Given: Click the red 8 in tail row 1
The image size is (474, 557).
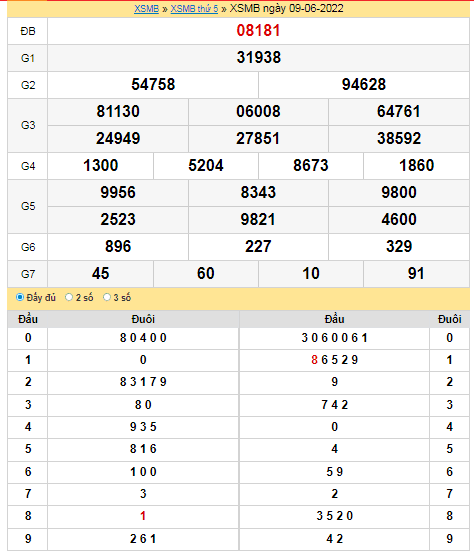Looking at the screenshot, I should click(314, 360).
